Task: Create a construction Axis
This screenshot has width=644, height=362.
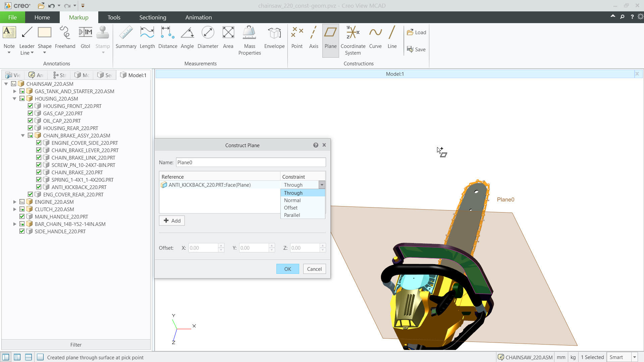Action: coord(314,38)
